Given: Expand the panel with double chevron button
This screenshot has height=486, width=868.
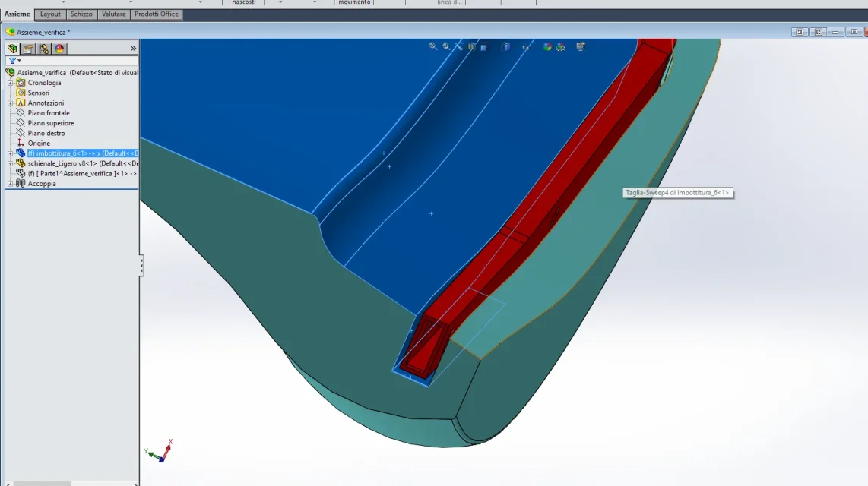Looking at the screenshot, I should 134,49.
